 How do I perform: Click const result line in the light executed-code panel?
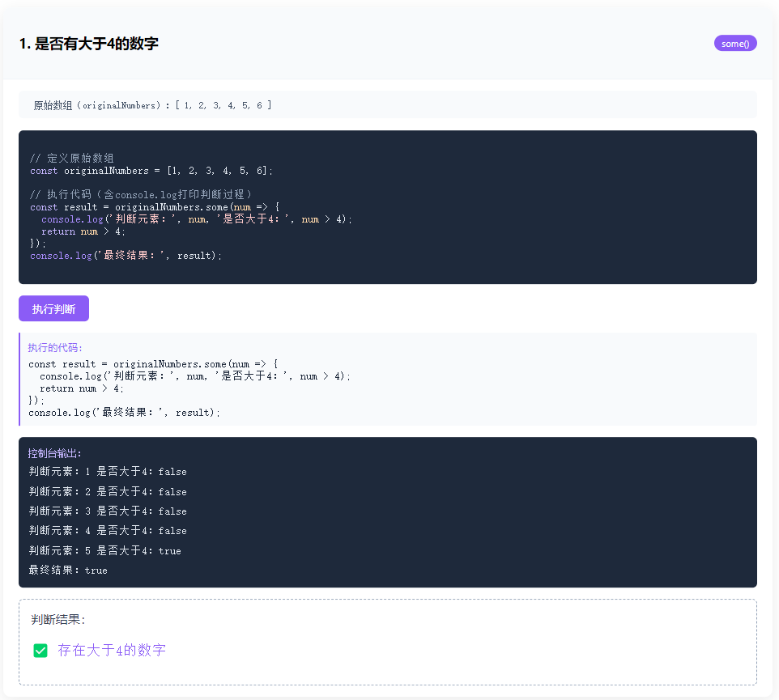click(x=153, y=364)
